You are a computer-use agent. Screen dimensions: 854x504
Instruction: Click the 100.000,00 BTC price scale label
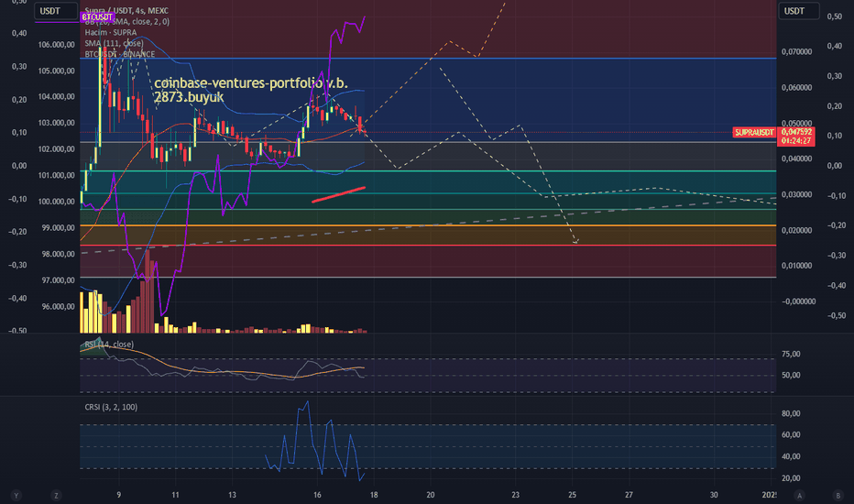(x=57, y=202)
